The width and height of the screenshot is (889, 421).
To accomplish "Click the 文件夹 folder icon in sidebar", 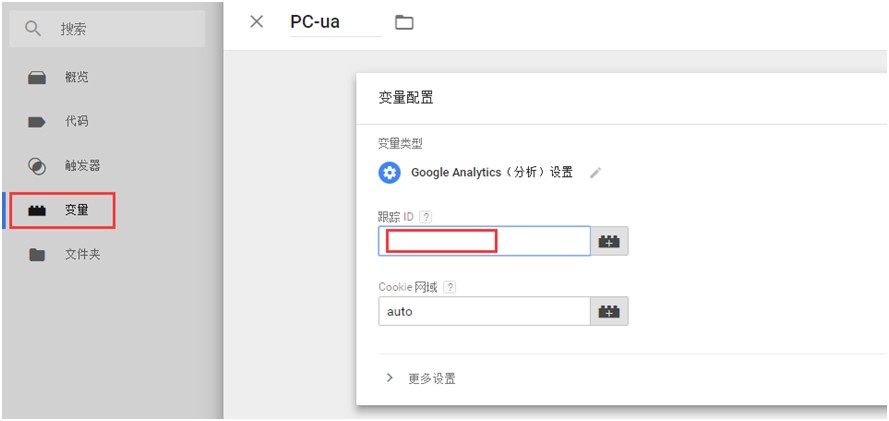I will [37, 255].
